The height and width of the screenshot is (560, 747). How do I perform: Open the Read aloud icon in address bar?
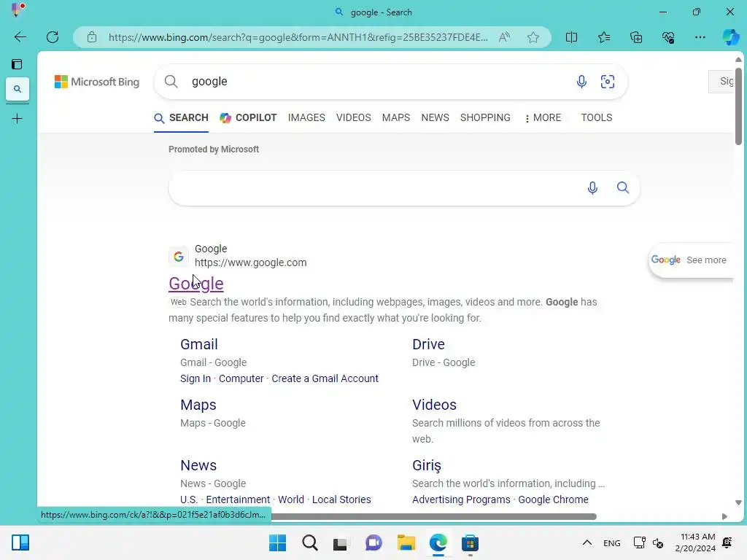(x=505, y=37)
